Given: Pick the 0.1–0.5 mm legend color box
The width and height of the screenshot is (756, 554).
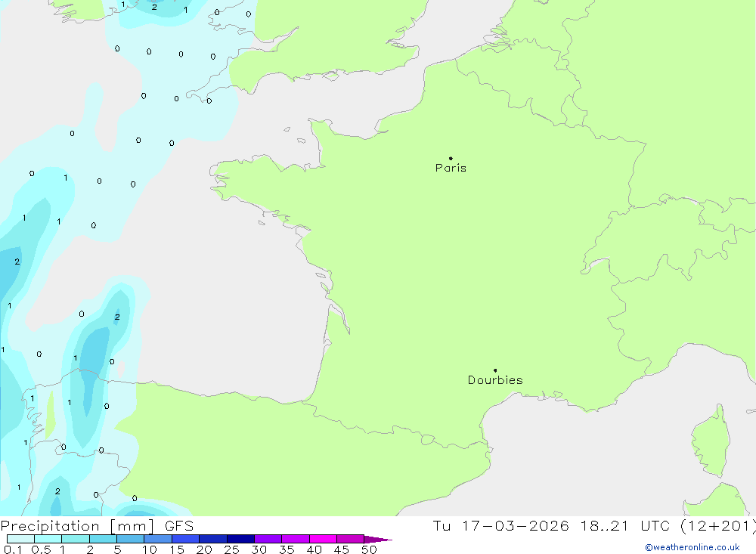Looking at the screenshot, I should [x=20, y=539].
